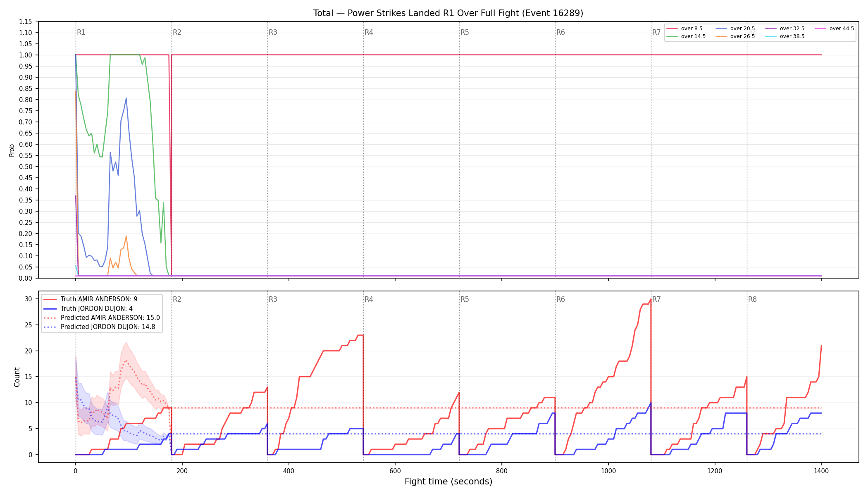Click the 1000 tick on the time axis
Screen dimensions: 868x496
click(x=608, y=471)
